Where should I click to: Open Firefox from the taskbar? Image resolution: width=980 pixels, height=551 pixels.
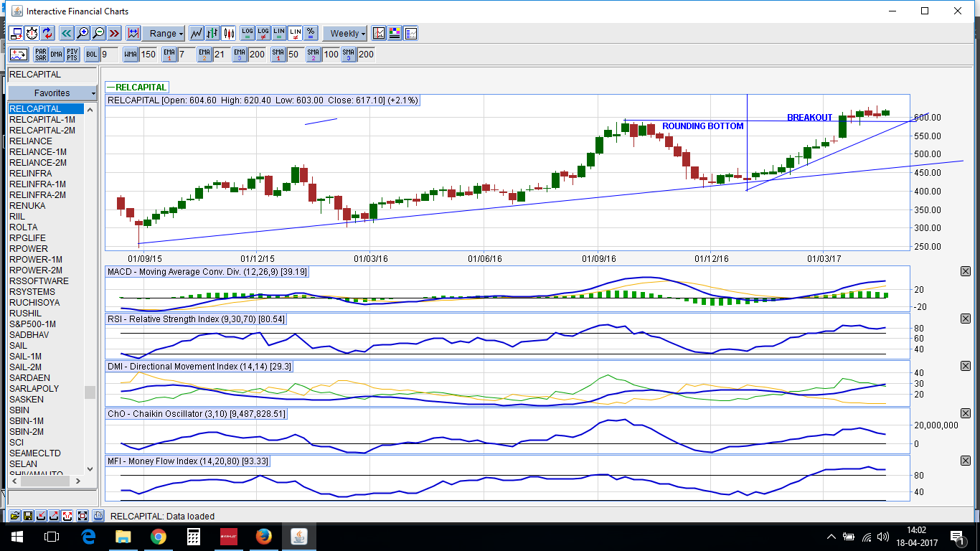click(x=264, y=536)
